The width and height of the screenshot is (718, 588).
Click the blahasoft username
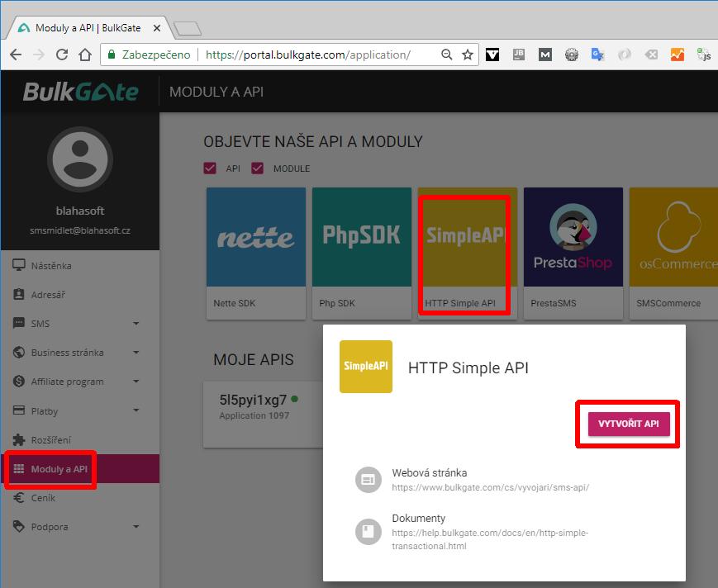[x=80, y=211]
